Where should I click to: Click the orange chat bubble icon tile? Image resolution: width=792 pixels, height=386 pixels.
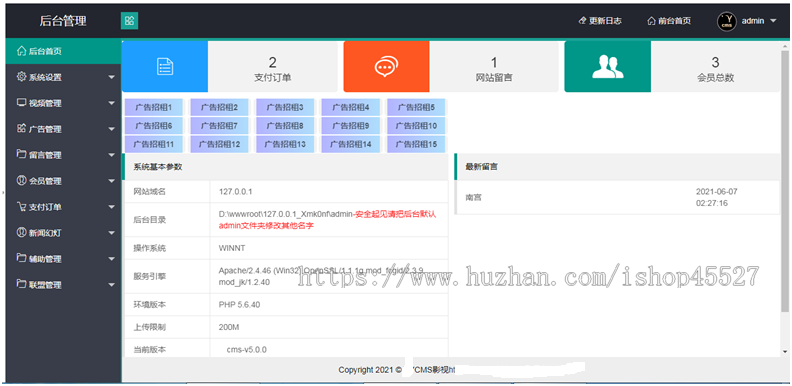click(x=386, y=67)
